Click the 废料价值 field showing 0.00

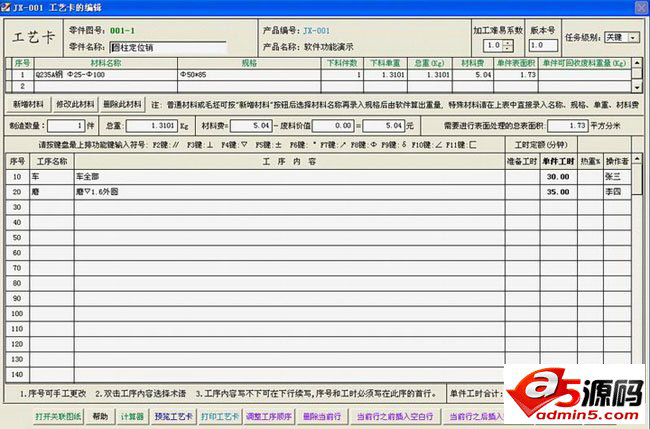pos(333,126)
